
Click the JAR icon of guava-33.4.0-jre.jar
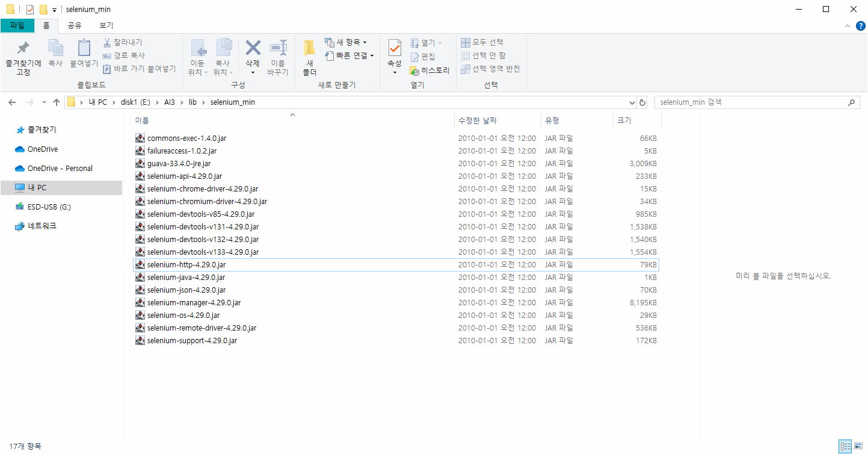point(140,164)
